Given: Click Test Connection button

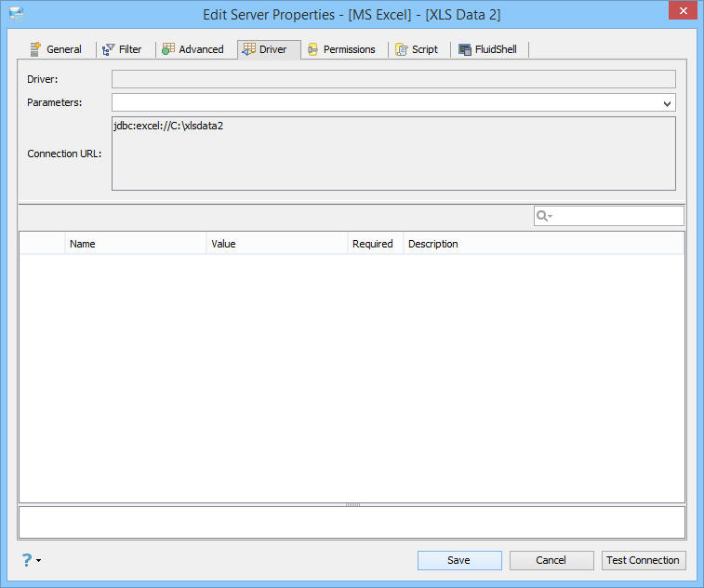Looking at the screenshot, I should coord(644,560).
